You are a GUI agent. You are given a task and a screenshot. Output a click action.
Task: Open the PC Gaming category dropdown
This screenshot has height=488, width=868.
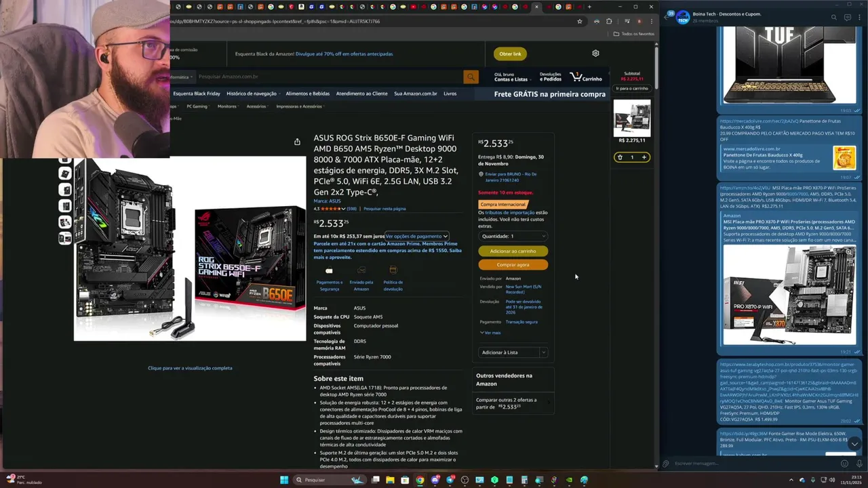[x=198, y=106]
